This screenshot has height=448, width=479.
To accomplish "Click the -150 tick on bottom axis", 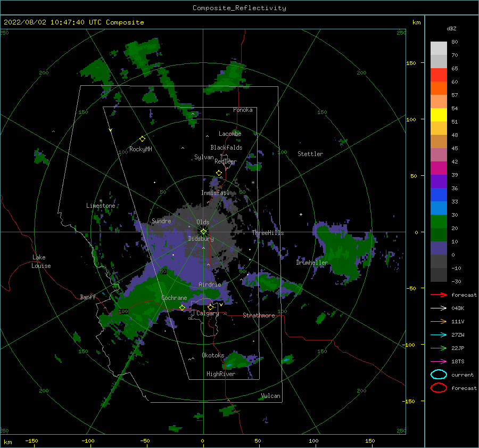I will click(x=31, y=441).
